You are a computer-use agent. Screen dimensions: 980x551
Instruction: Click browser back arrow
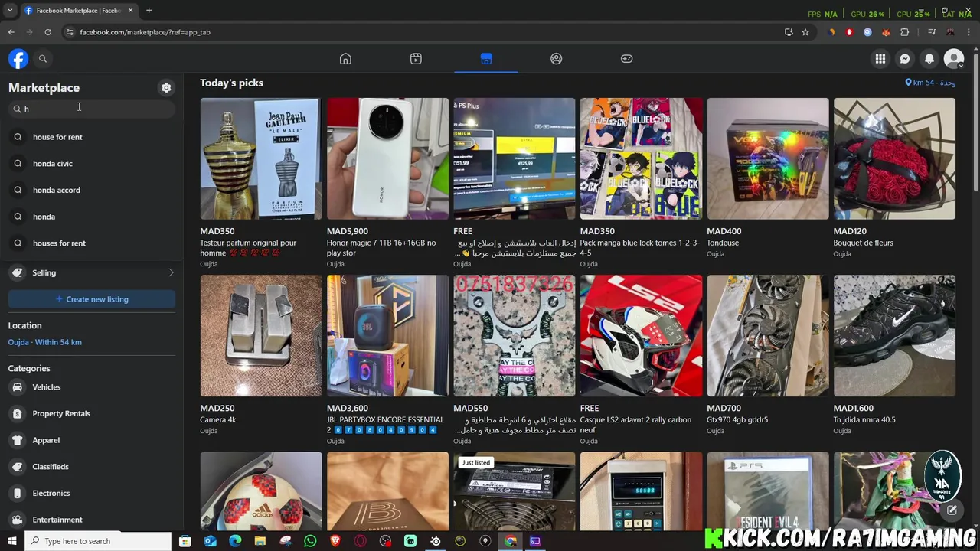[x=11, y=32]
